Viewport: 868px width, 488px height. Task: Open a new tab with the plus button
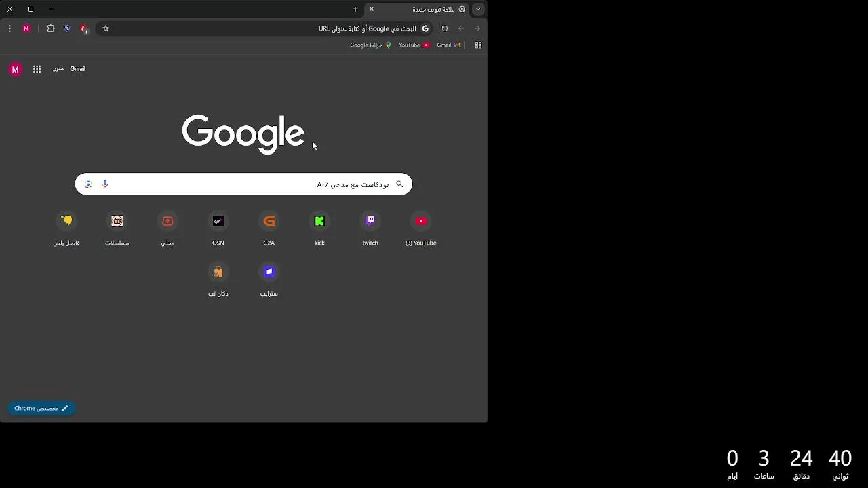[355, 9]
